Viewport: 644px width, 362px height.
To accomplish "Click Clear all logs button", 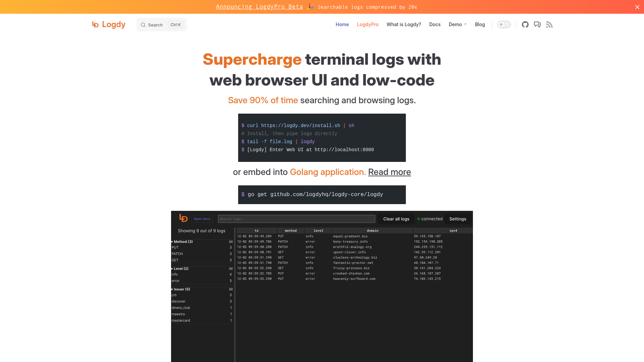I will point(396,219).
